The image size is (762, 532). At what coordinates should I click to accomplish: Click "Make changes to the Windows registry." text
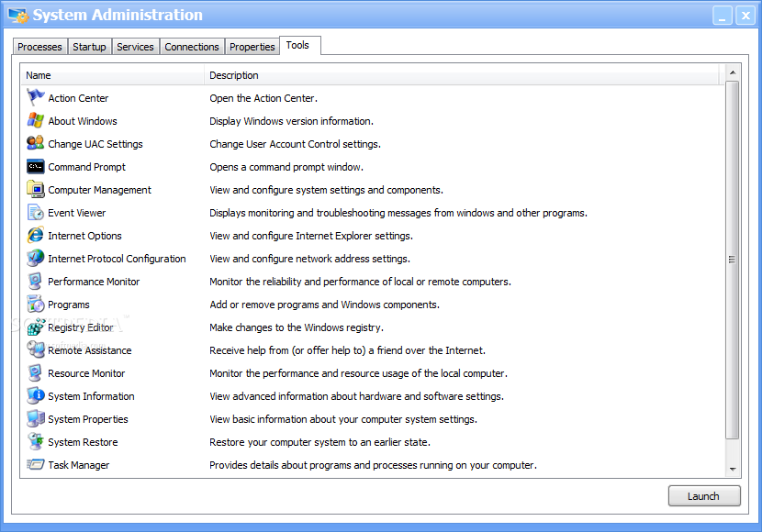[297, 327]
